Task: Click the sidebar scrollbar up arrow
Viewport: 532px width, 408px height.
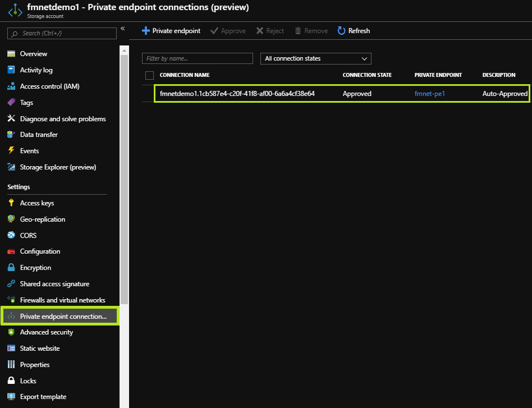Action: (x=124, y=51)
